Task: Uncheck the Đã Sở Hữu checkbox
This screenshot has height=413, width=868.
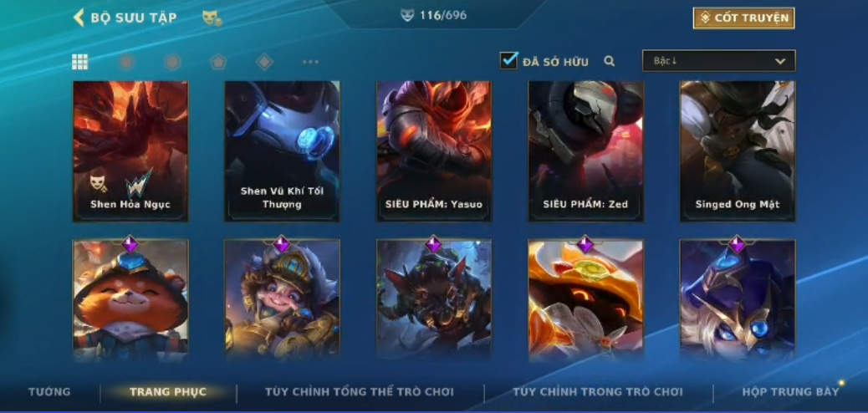Action: tap(508, 60)
